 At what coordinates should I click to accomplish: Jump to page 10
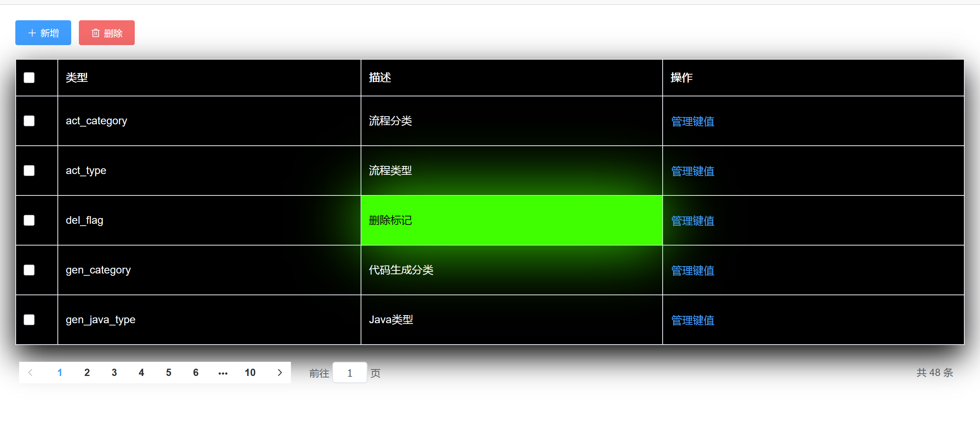(x=250, y=373)
